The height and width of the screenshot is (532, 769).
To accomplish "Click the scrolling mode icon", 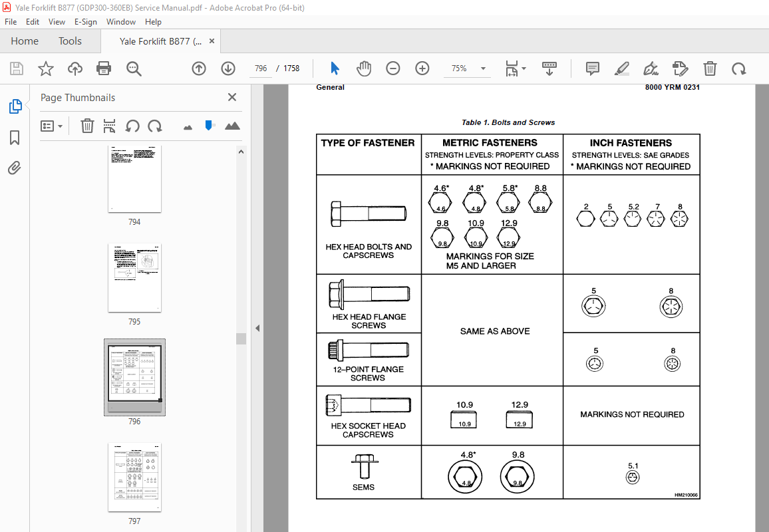I will coord(549,68).
